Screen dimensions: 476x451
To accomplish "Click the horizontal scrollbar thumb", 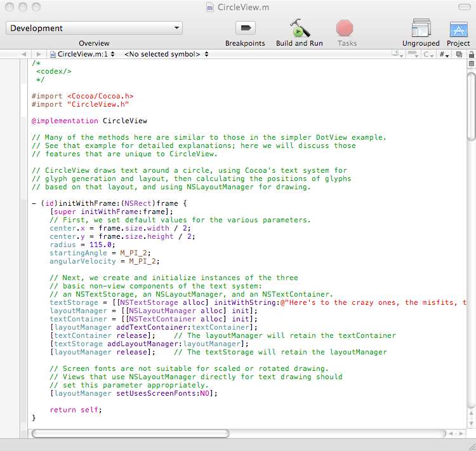I will [130, 433].
